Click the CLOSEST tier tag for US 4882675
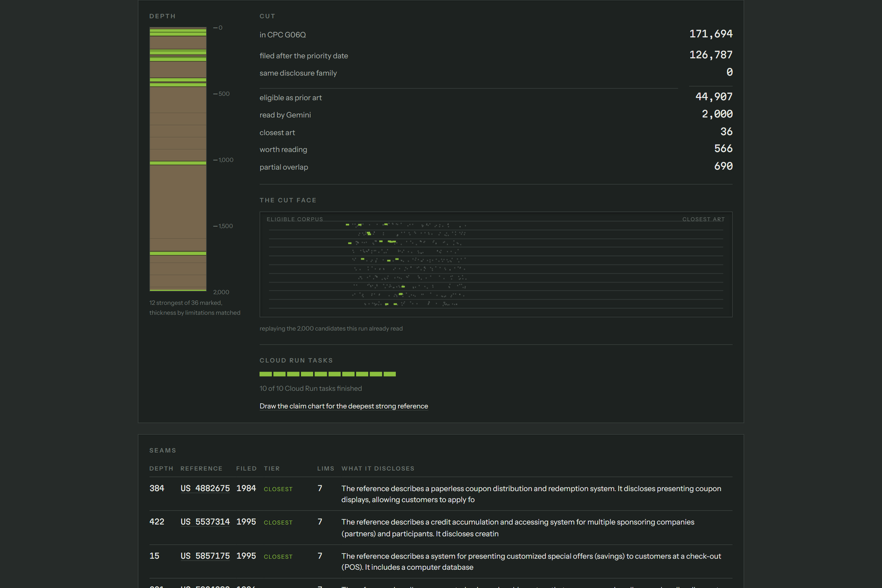 click(278, 489)
